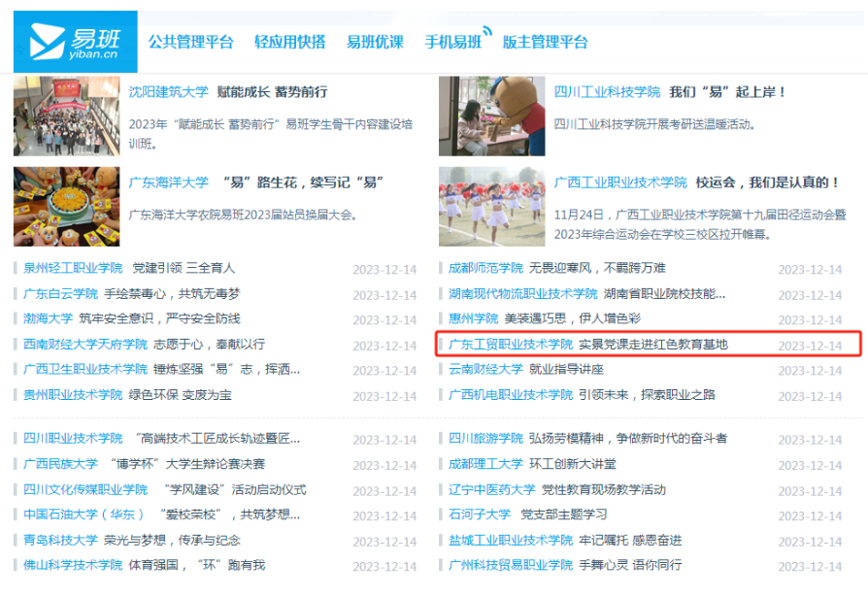Open 手机易班 navigation link
This screenshot has width=868, height=597.
point(452,42)
